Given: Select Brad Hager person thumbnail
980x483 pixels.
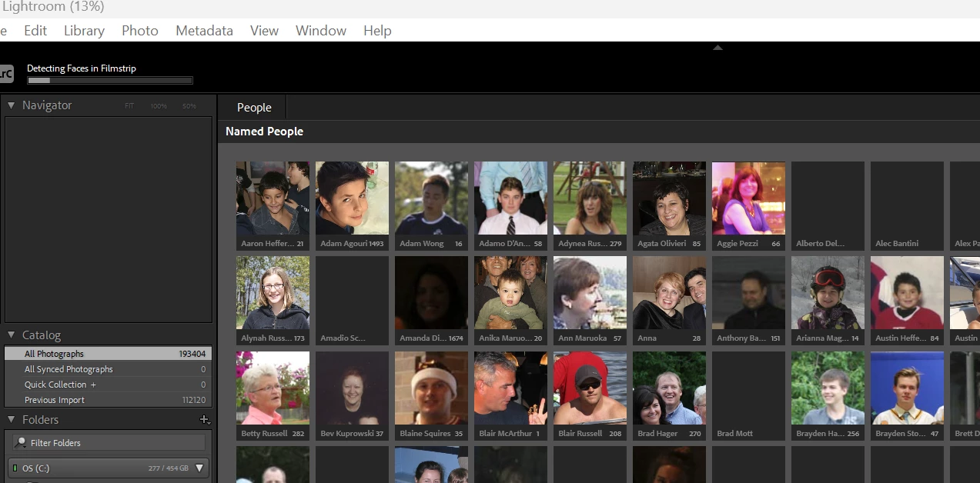Looking at the screenshot, I should [669, 388].
